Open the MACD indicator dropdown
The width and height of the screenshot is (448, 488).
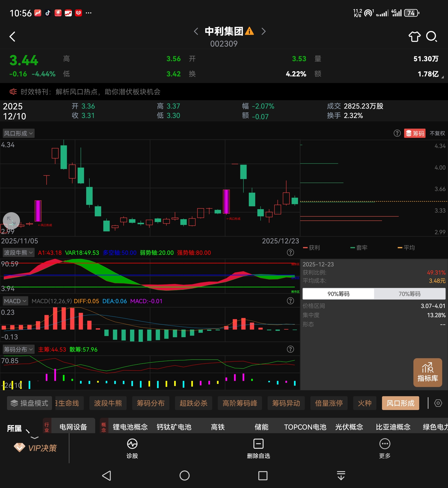click(15, 301)
